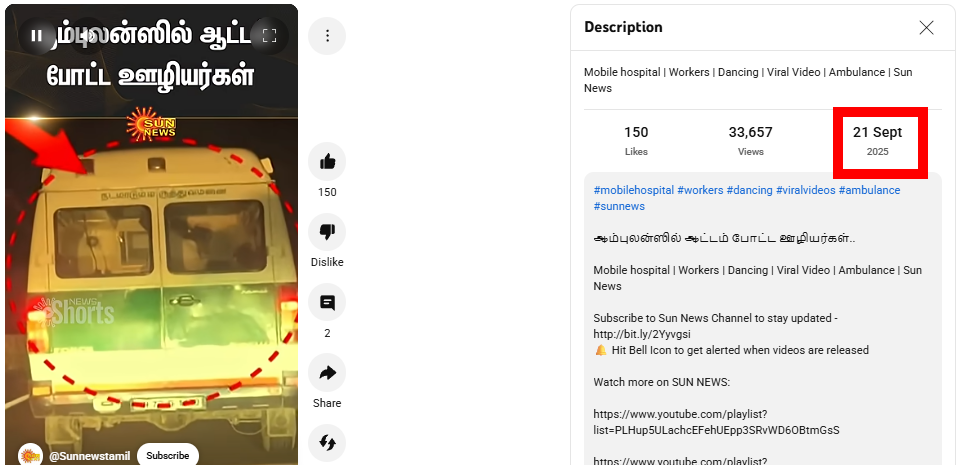Open the #viralvideos hashtag

[x=806, y=190]
